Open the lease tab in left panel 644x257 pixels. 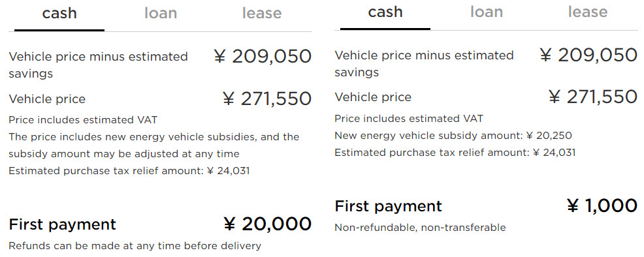coord(262,14)
